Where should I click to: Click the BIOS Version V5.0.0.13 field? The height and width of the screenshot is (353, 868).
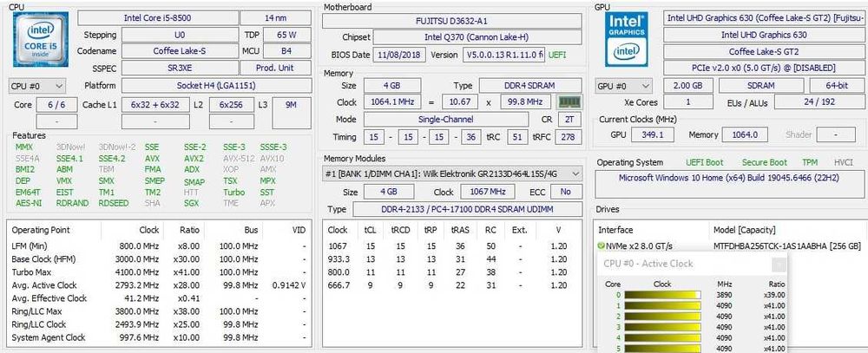coord(503,55)
